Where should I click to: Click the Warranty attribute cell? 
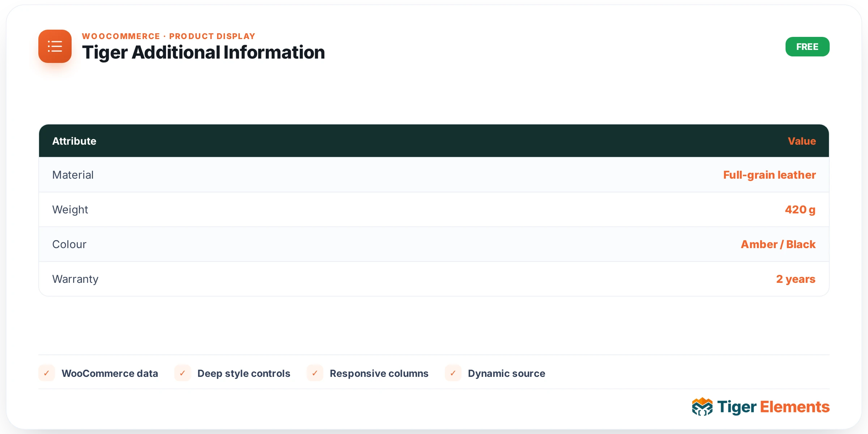click(75, 279)
